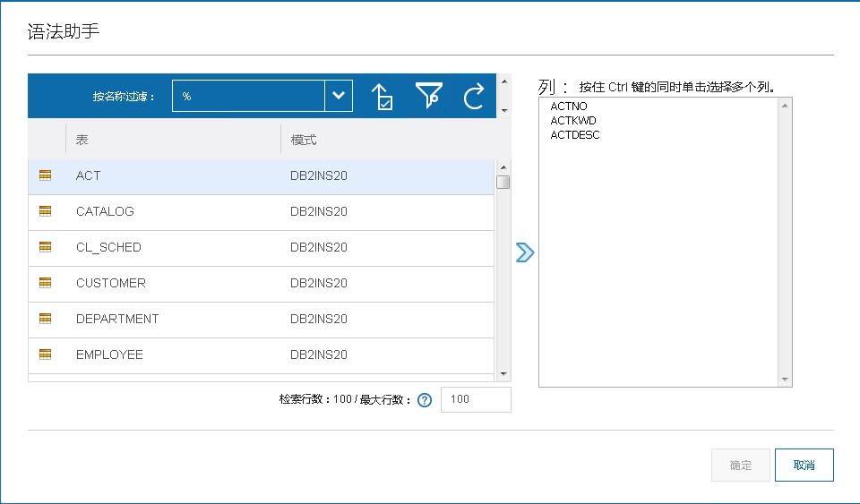Click table list scrollbar down arrow

point(503,374)
